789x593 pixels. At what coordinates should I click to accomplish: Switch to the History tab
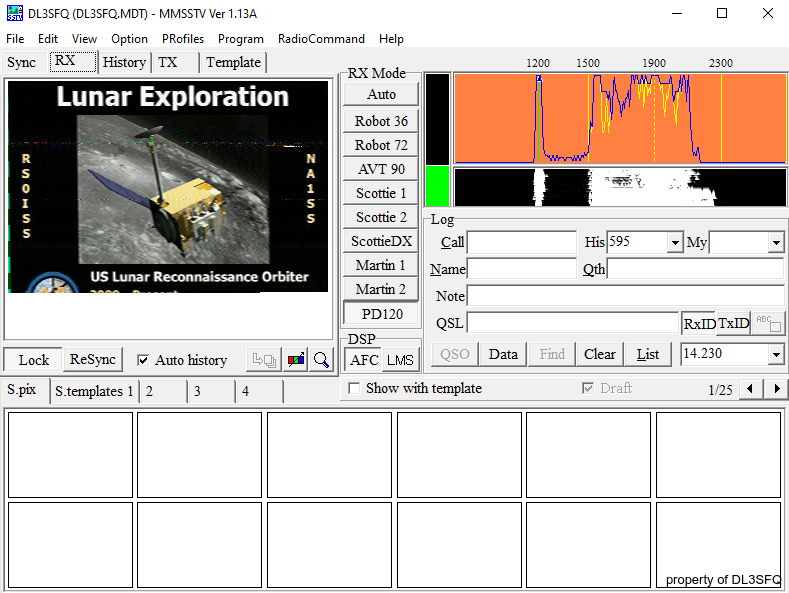124,62
